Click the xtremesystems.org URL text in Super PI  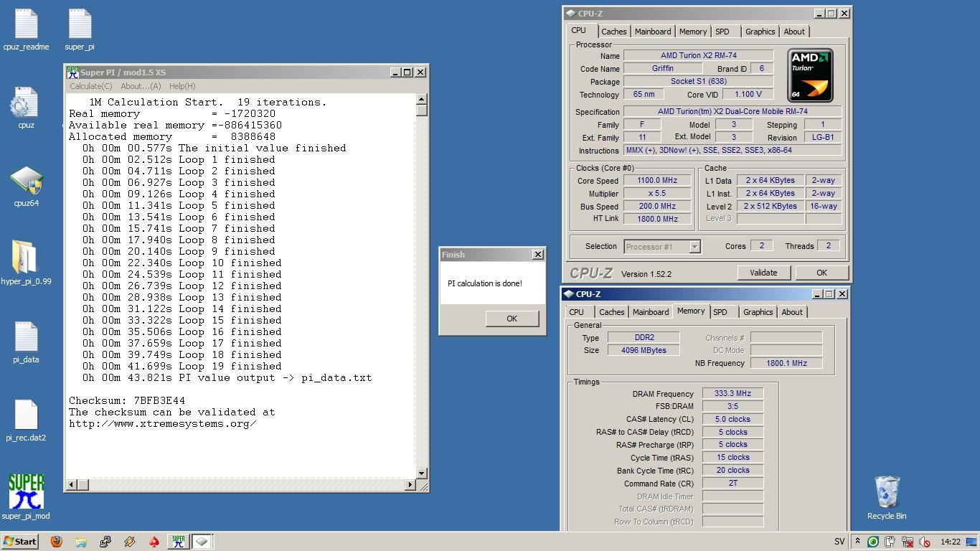coord(163,423)
